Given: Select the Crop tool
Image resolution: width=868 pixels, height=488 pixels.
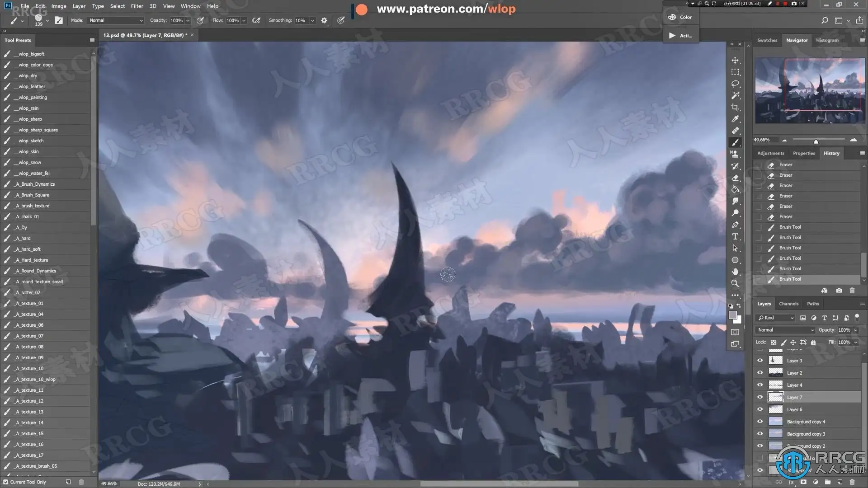Looking at the screenshot, I should click(735, 108).
